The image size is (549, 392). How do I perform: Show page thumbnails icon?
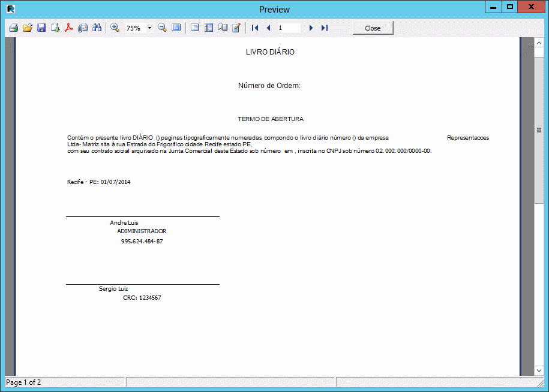tap(209, 28)
